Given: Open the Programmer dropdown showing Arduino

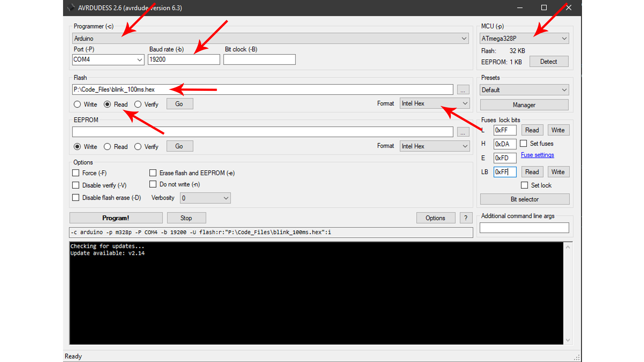Looking at the screenshot, I should (270, 39).
